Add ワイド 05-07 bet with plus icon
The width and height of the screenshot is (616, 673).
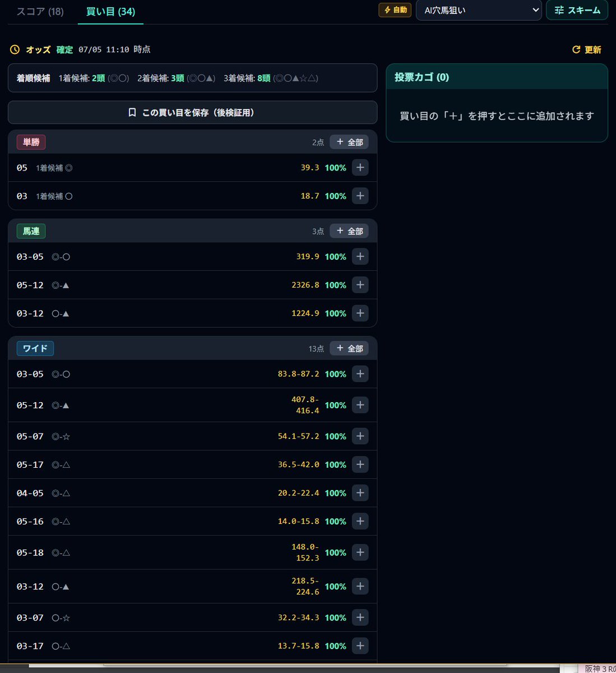[x=360, y=436]
